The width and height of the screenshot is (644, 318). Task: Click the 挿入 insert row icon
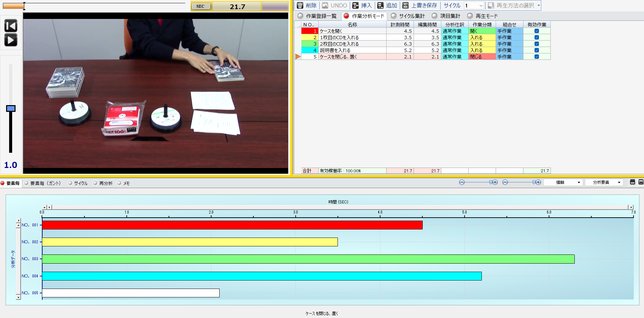pyautogui.click(x=355, y=5)
